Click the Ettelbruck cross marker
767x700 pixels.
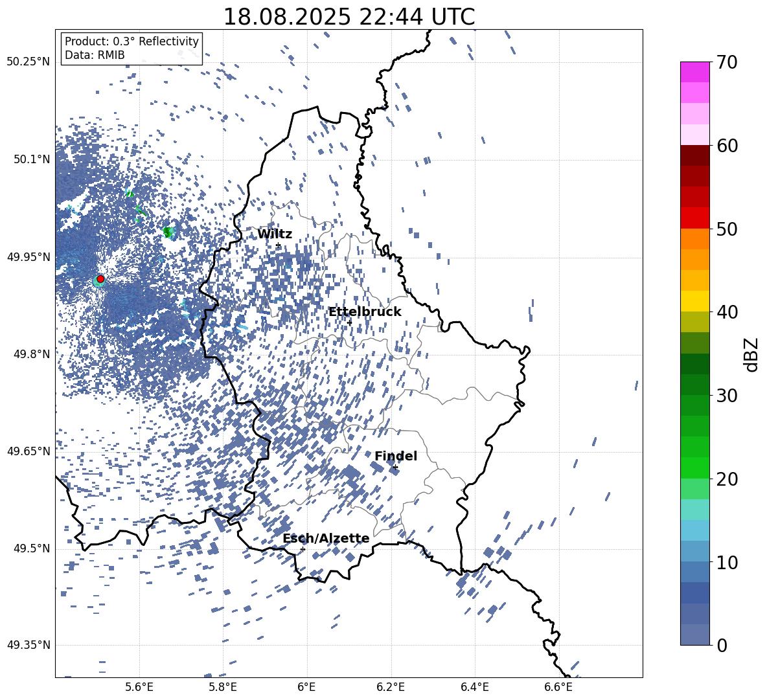(349, 322)
